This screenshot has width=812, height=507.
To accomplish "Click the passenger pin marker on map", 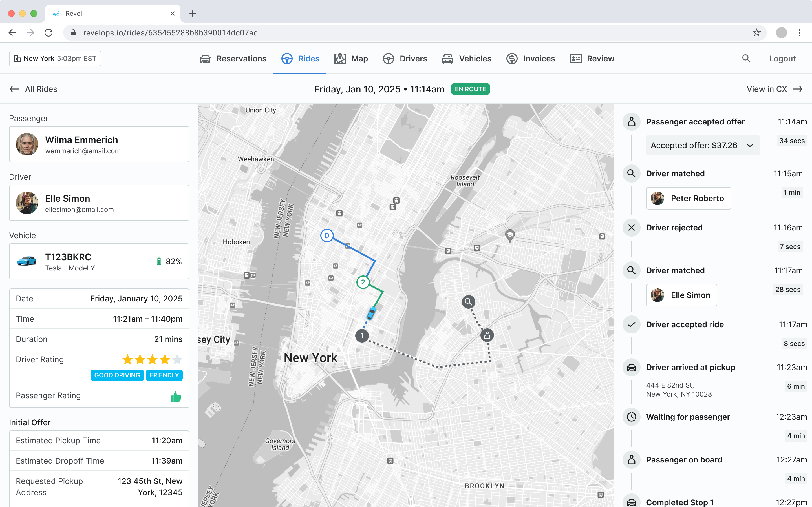I will (487, 335).
